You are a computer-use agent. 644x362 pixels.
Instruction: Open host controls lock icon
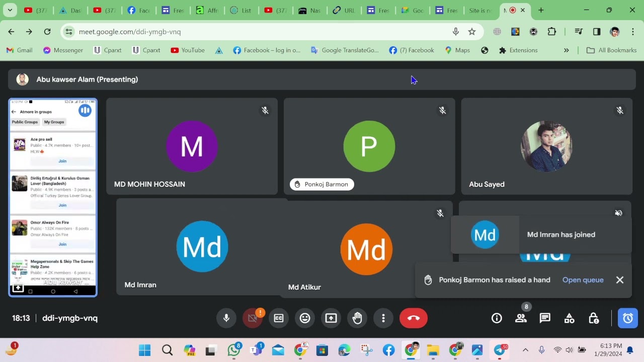594,318
